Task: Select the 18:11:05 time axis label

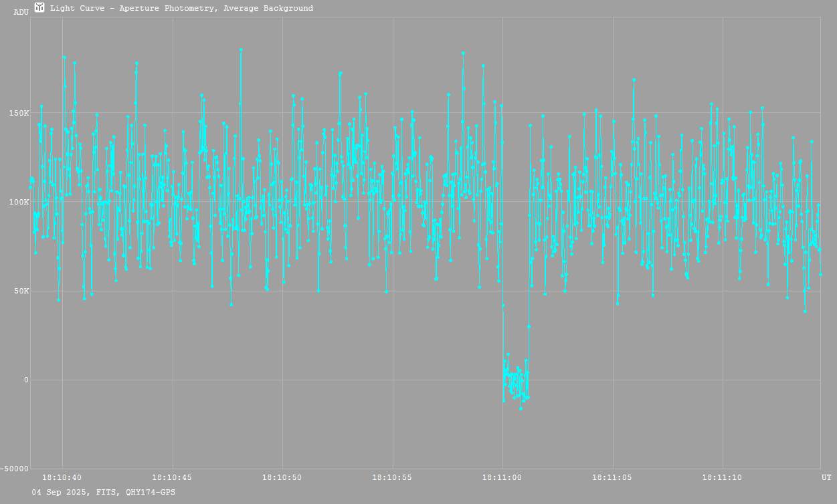Action: coord(612,477)
